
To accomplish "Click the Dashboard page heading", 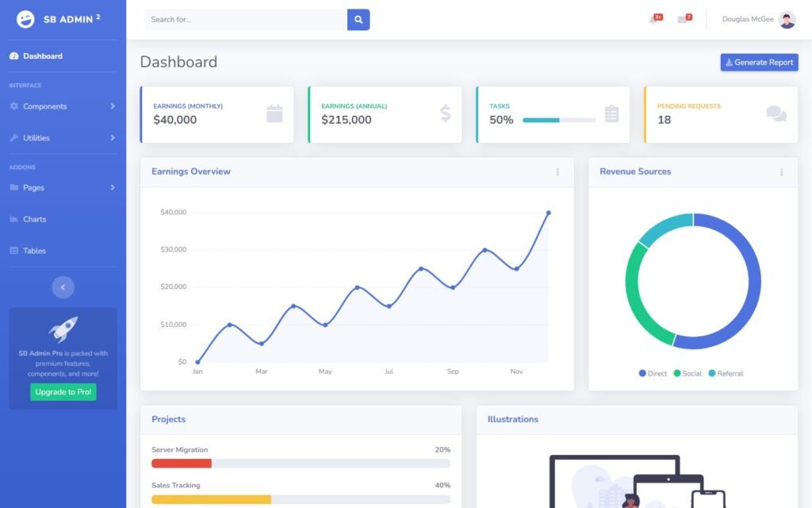I will 178,62.
